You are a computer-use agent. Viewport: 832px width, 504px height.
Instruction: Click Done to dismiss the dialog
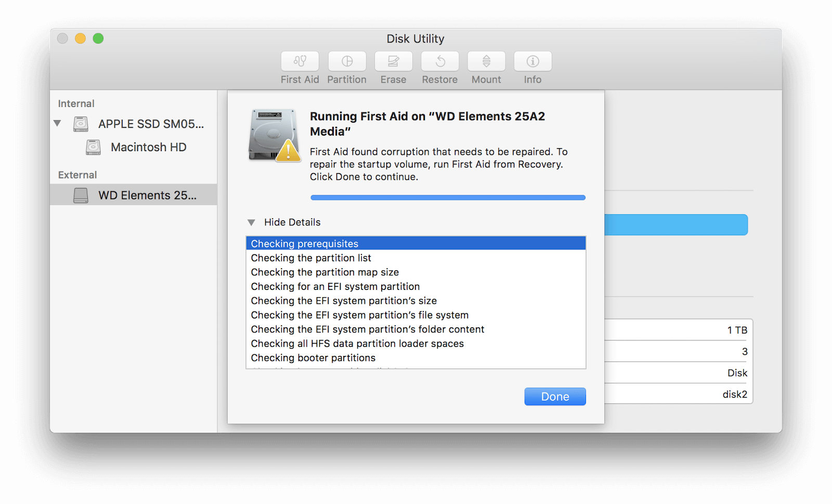pos(554,396)
